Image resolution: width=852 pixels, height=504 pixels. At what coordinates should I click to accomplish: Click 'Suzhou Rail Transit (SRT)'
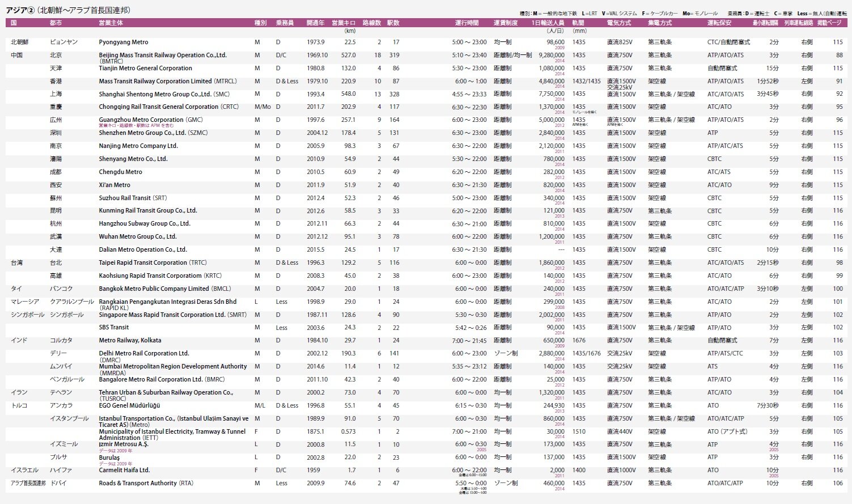point(133,198)
